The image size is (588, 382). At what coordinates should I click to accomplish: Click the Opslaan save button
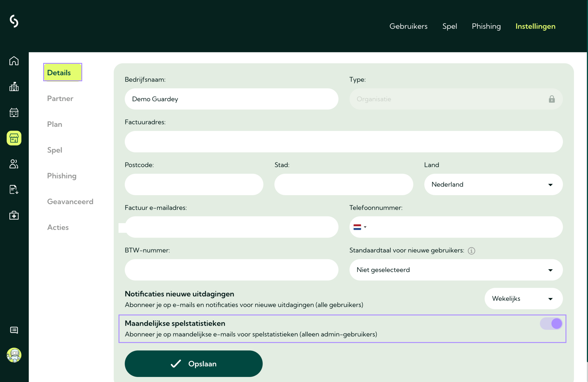[193, 363]
